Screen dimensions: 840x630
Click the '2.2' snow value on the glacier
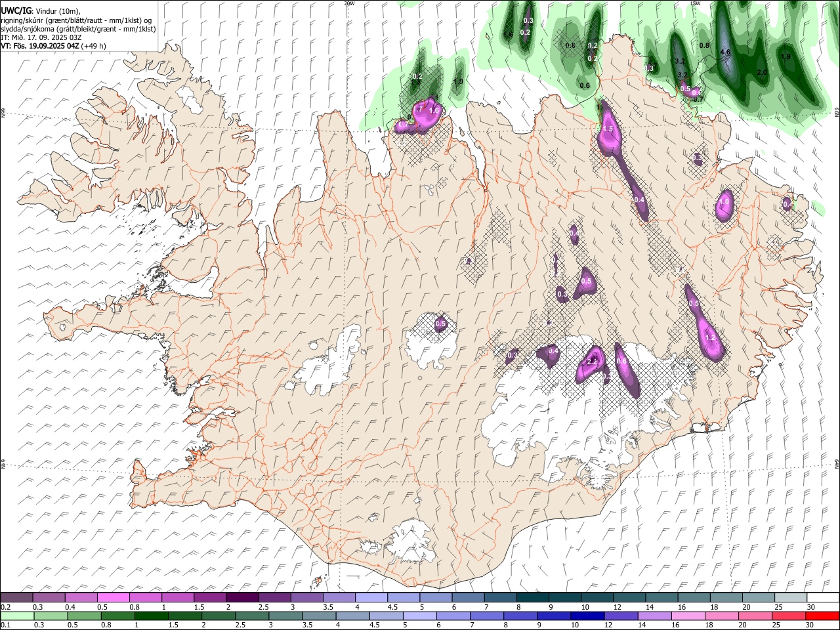click(592, 362)
